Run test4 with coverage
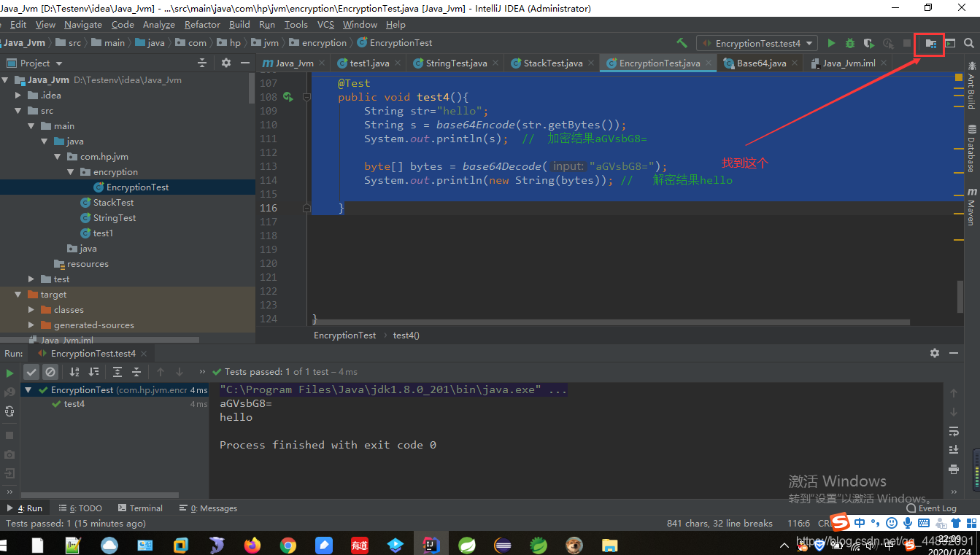 [x=868, y=43]
